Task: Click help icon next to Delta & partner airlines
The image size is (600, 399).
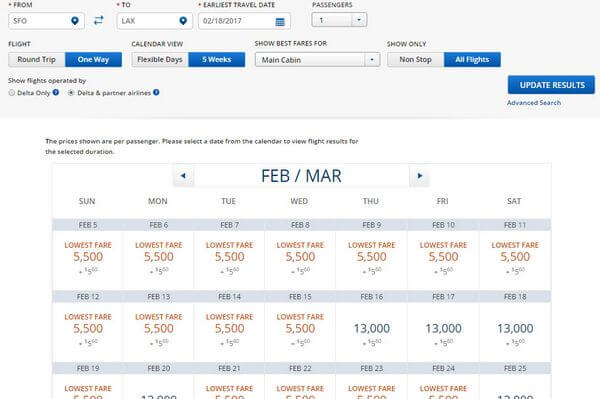Action: coord(156,92)
